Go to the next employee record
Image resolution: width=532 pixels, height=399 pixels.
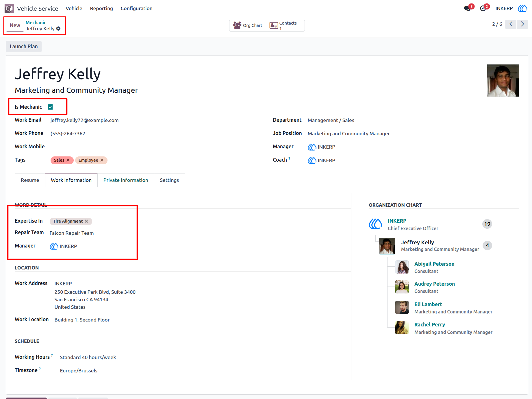click(x=522, y=24)
